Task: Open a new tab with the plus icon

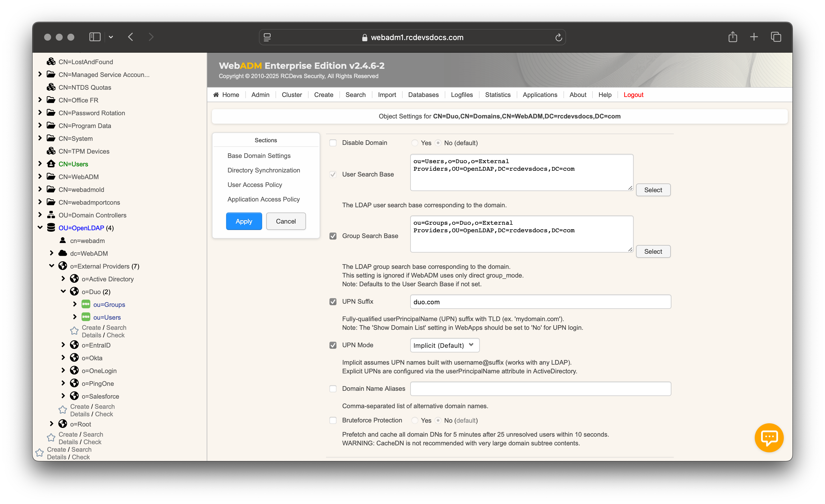Action: click(x=754, y=37)
